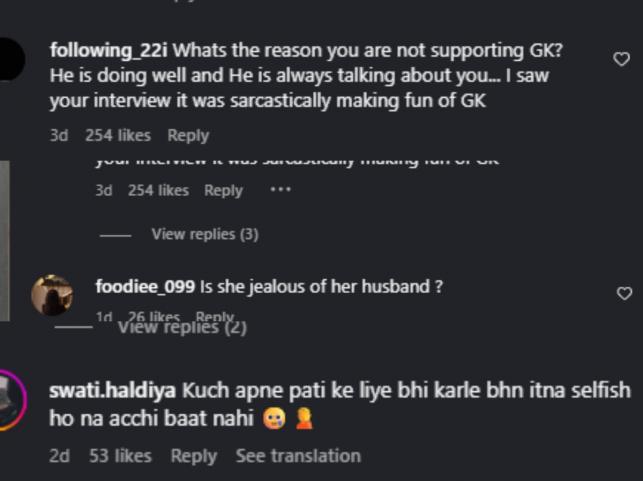Open 254 likes in the row without three dots
Image resolution: width=643 pixels, height=481 pixels.
point(118,135)
